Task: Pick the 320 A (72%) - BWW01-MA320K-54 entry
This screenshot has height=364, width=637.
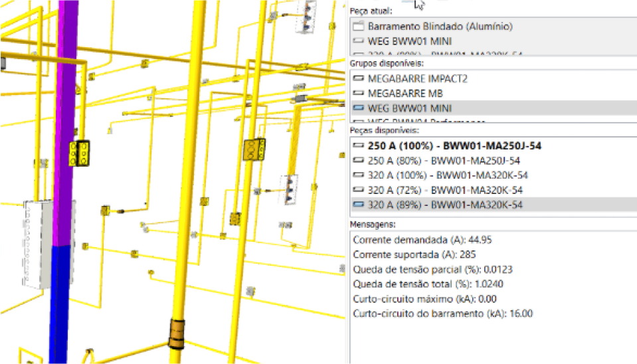Action: pos(445,191)
